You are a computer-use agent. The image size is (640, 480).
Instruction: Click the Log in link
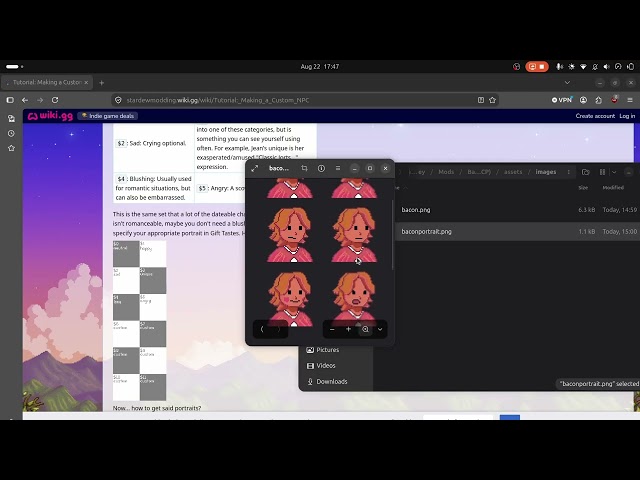pyautogui.click(x=627, y=116)
